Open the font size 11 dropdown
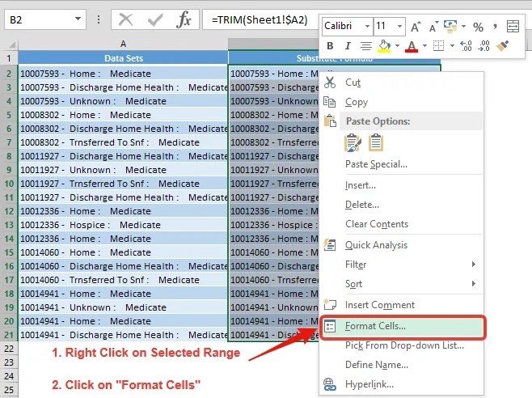This screenshot has height=398, width=532. [399, 26]
